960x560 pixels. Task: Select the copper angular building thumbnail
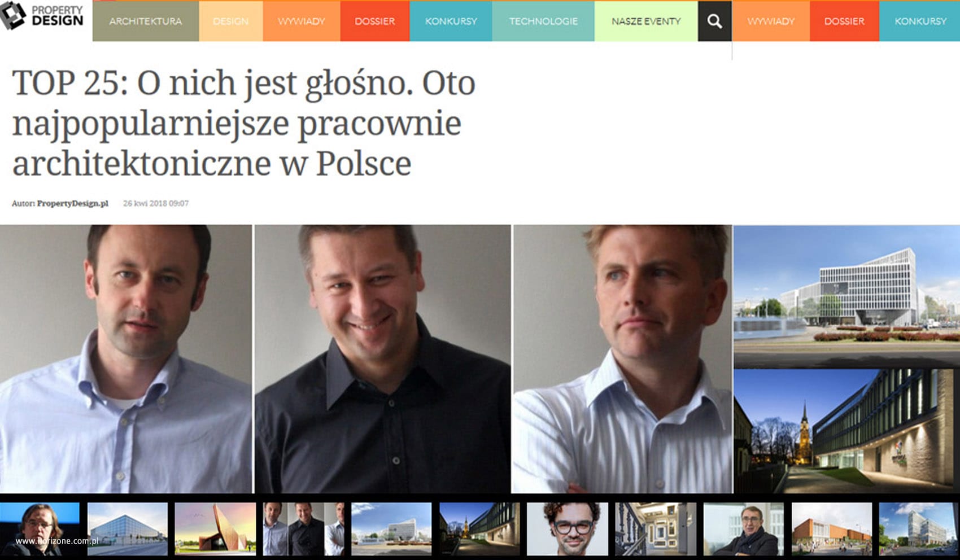[215, 529]
